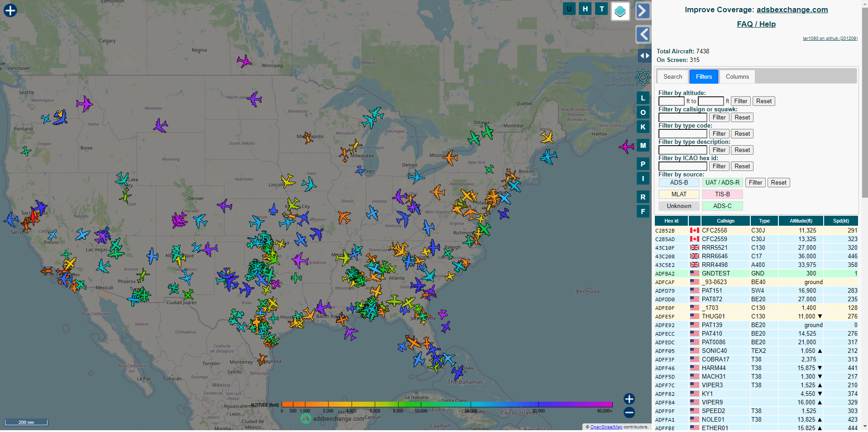This screenshot has height=432, width=868.
Task: Click the altitude color legend bar
Action: pos(447,404)
